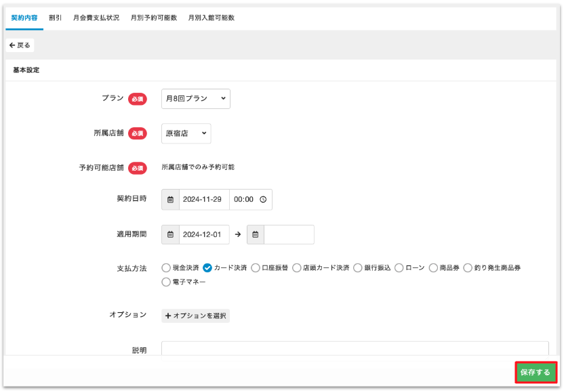Open the 所属店舗 dropdown showing 原宿店
Viewport: 564px width, 392px height.
point(186,133)
